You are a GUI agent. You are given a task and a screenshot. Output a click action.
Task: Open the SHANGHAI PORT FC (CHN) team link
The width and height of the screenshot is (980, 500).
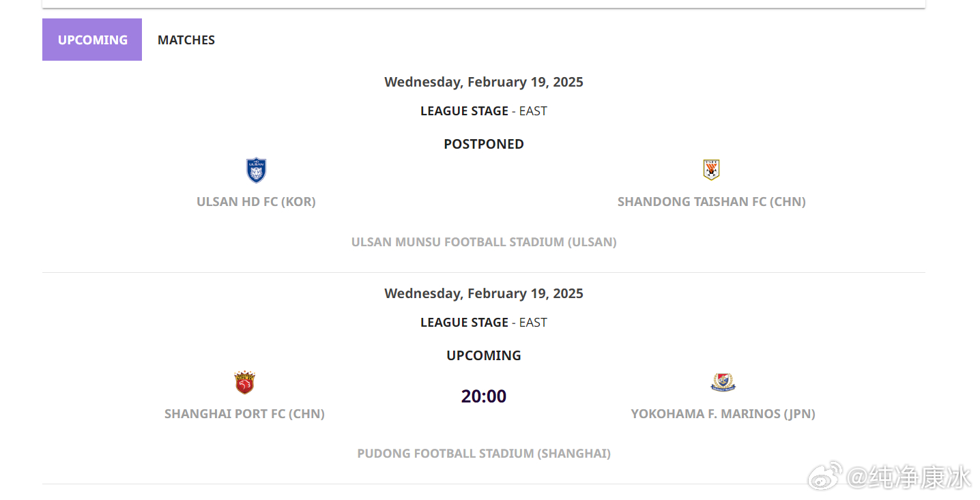(x=244, y=414)
